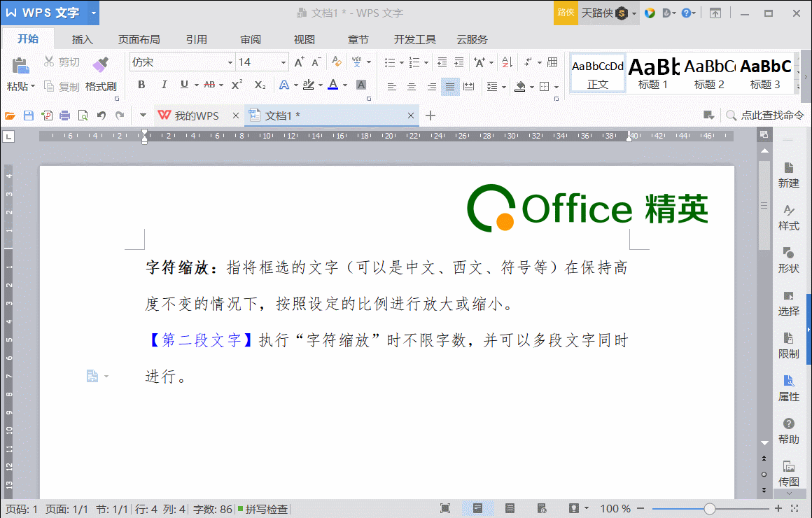Toggle italic formatting
This screenshot has height=518, width=812.
click(164, 85)
